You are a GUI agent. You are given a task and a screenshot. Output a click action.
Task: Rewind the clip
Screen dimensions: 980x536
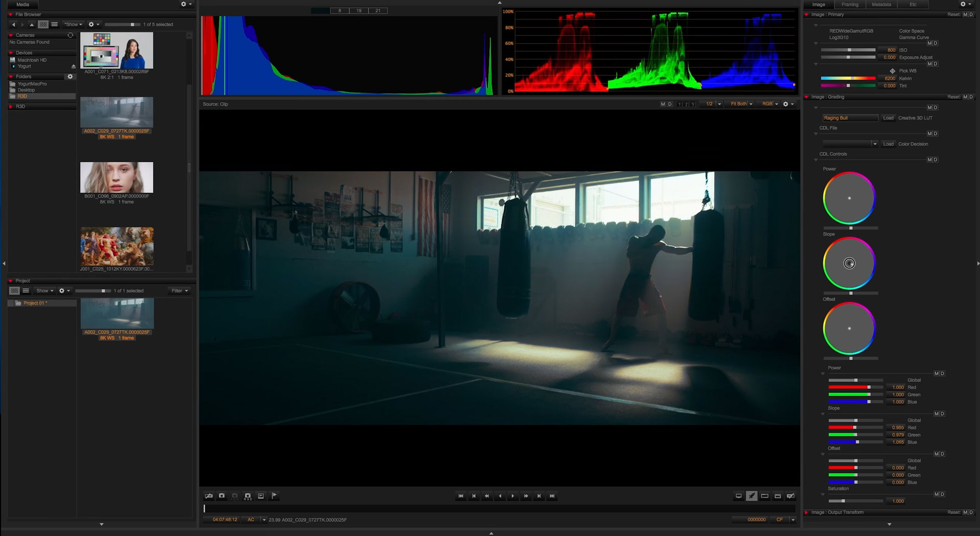click(487, 496)
